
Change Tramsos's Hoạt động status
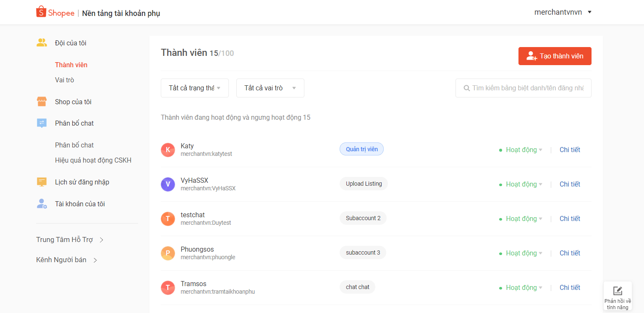click(x=521, y=288)
